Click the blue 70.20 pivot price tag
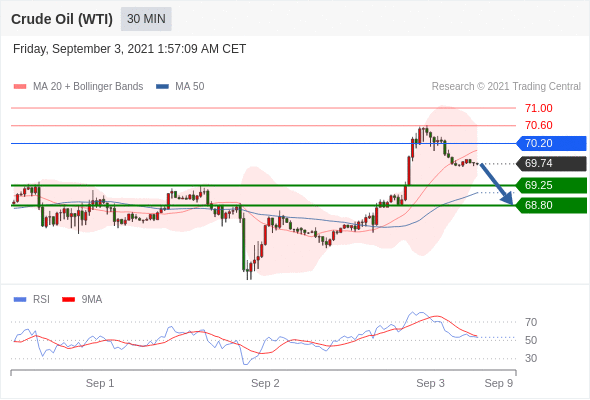Viewport: 590px width, 400px height. pyautogui.click(x=551, y=143)
